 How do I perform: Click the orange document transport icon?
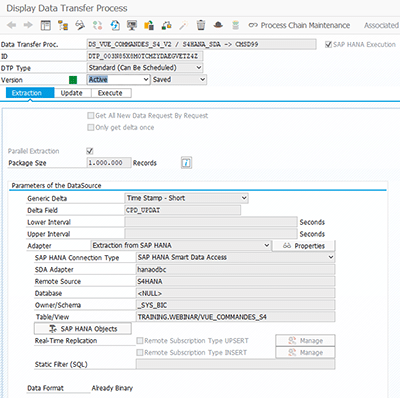point(149,25)
